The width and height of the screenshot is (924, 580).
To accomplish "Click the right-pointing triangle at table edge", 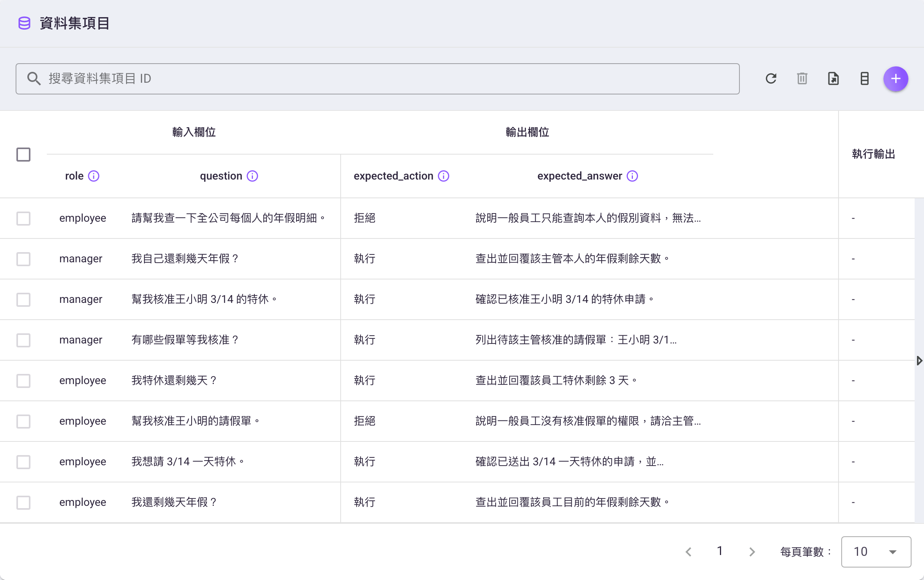I will tap(920, 361).
